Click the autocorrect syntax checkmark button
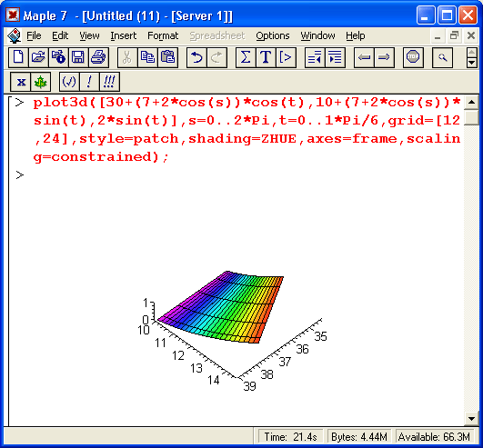 click(69, 82)
